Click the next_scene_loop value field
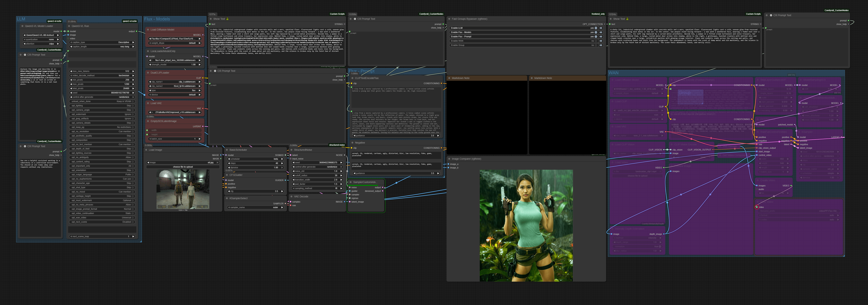 point(102,237)
